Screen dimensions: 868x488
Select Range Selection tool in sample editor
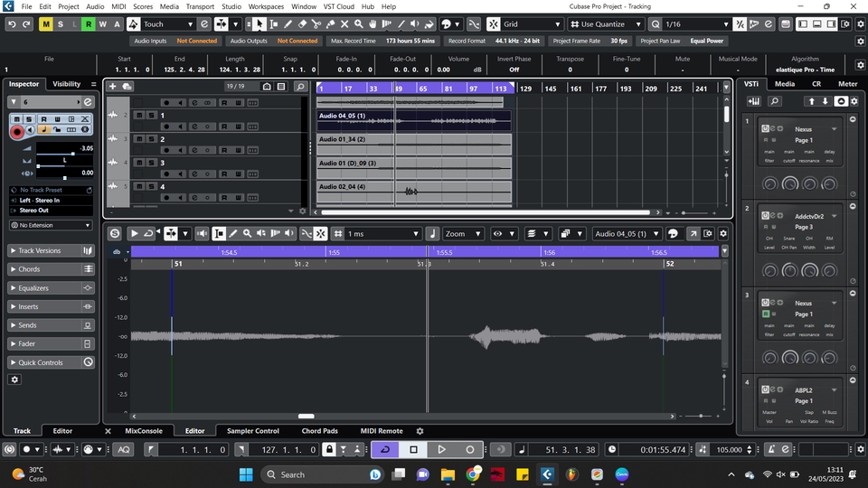pyautogui.click(x=219, y=233)
